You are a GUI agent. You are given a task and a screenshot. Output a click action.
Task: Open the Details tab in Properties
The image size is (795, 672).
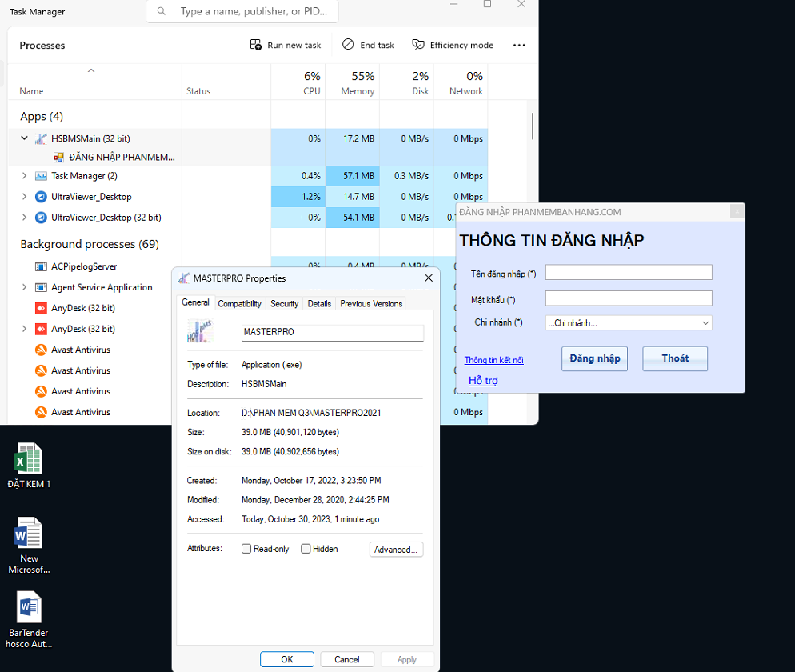318,303
